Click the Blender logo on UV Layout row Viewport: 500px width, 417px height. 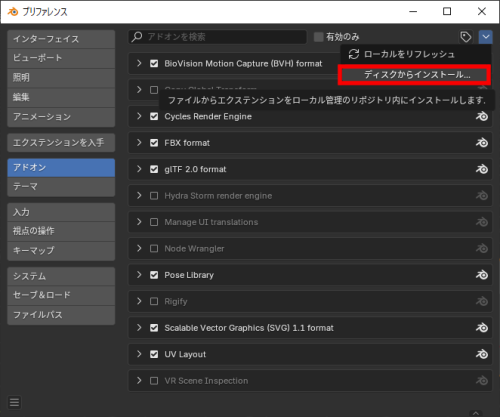pos(482,354)
